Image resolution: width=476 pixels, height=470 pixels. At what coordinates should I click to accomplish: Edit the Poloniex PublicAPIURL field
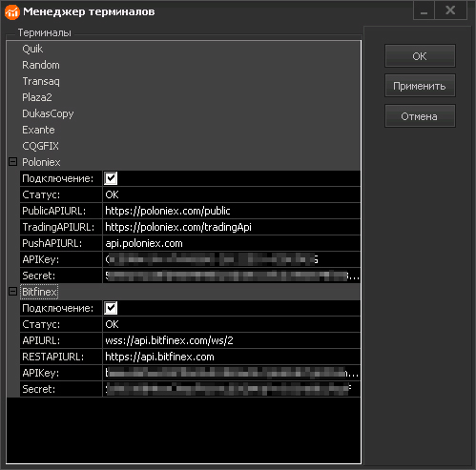232,211
